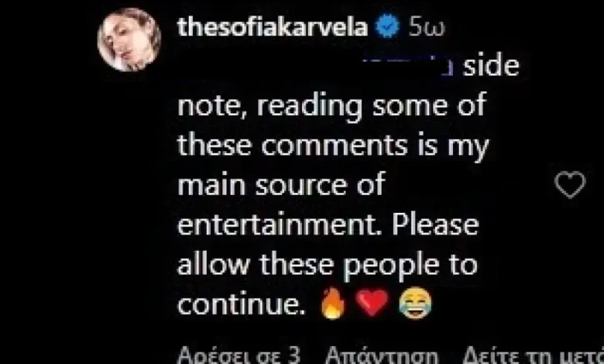Click the phrase 'these comments is my'
Viewport: 604px width, 364px height.
[x=333, y=147]
